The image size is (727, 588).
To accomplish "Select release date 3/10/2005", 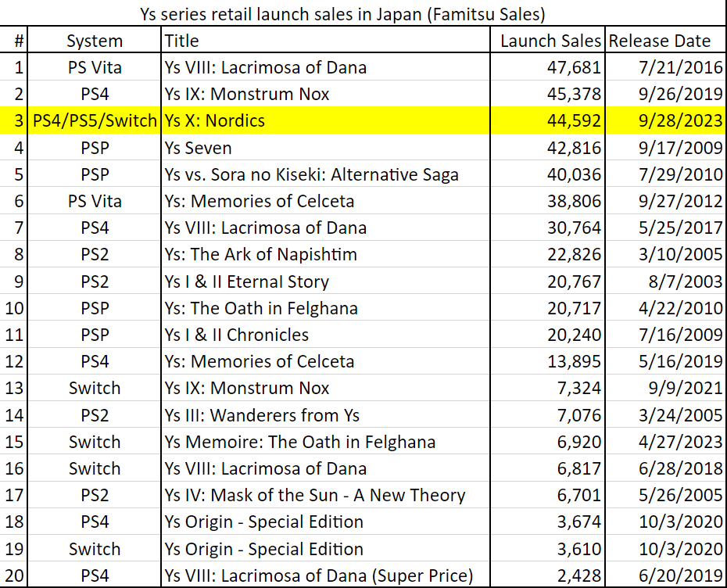I will pos(680,254).
